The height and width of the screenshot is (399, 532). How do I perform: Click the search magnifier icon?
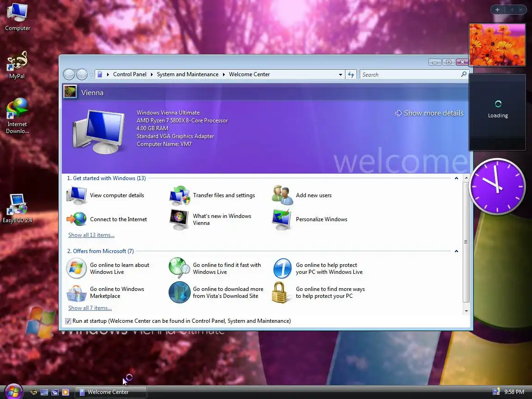464,74
